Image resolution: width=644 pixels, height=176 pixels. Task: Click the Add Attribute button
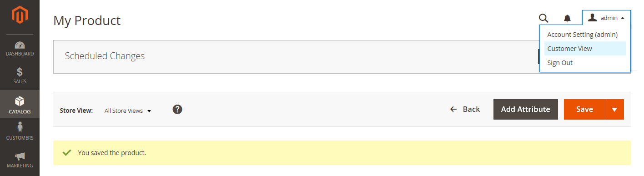pos(526,110)
